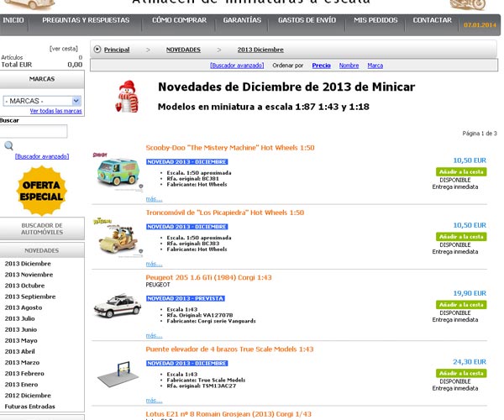This screenshot has height=420, width=504.
Task: Click más link under Peugeot 205
Action: point(154,335)
